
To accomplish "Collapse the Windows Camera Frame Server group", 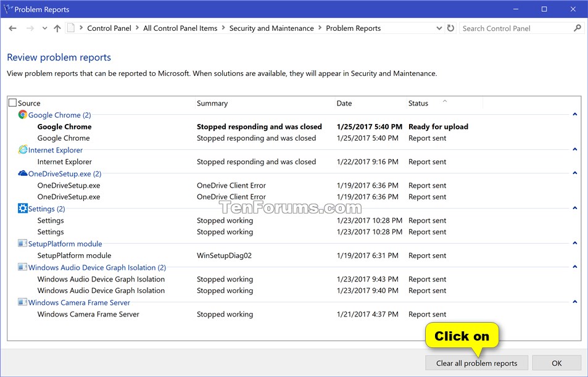I will click(575, 302).
